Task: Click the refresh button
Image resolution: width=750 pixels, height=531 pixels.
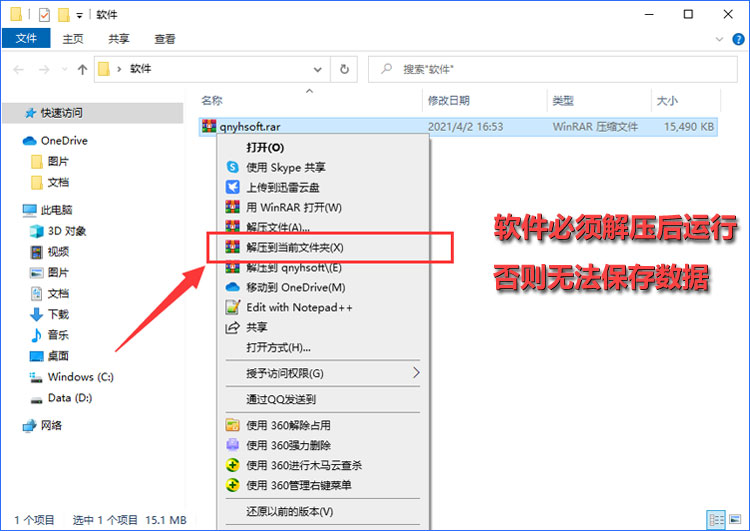Action: pyautogui.click(x=344, y=70)
